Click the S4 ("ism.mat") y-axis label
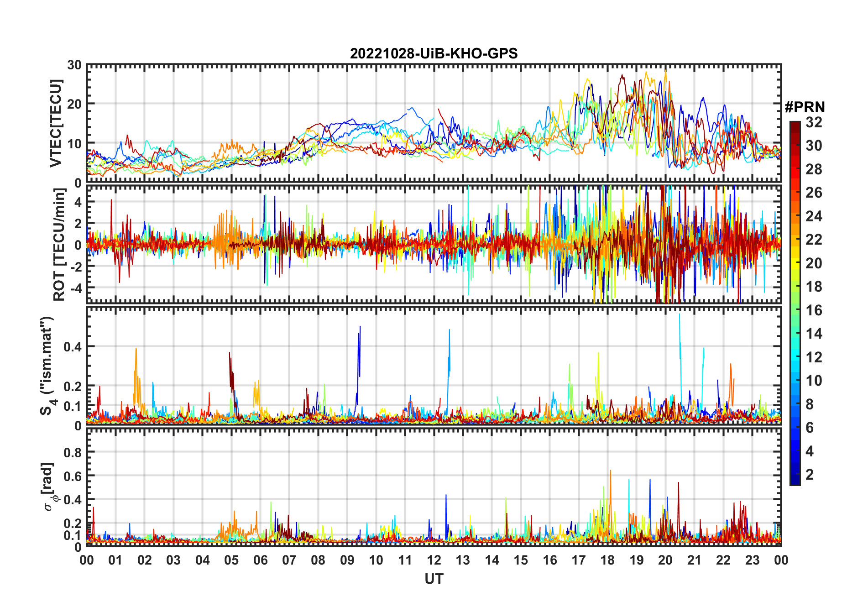The image size is (868, 607). coord(47,366)
